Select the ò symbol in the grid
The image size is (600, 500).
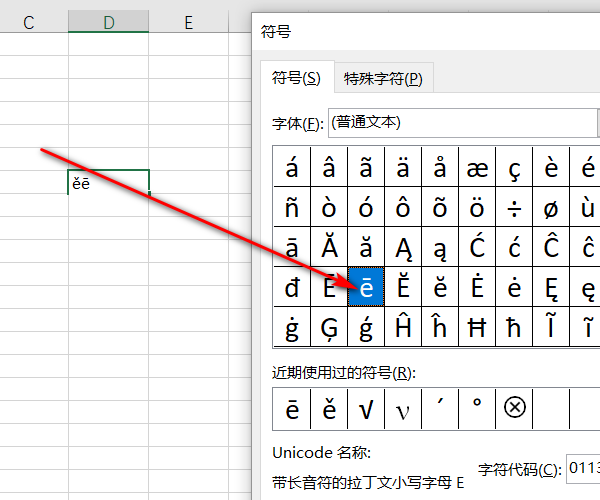tap(329, 207)
